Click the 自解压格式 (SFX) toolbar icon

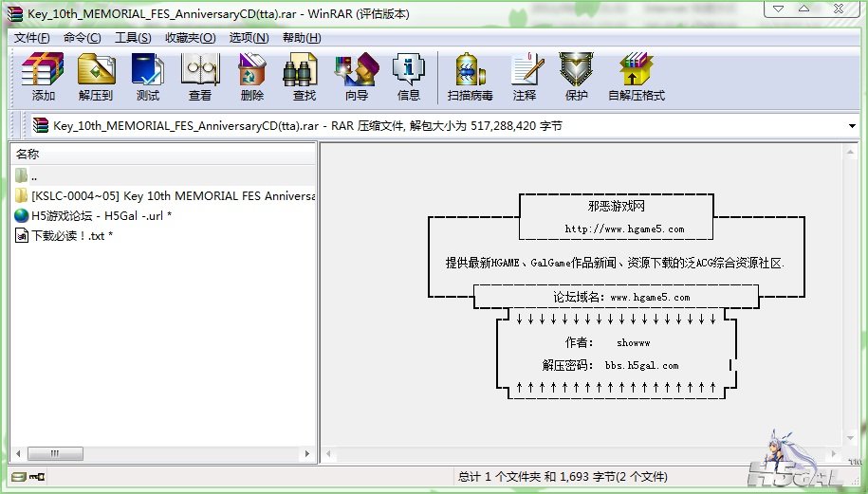636,77
